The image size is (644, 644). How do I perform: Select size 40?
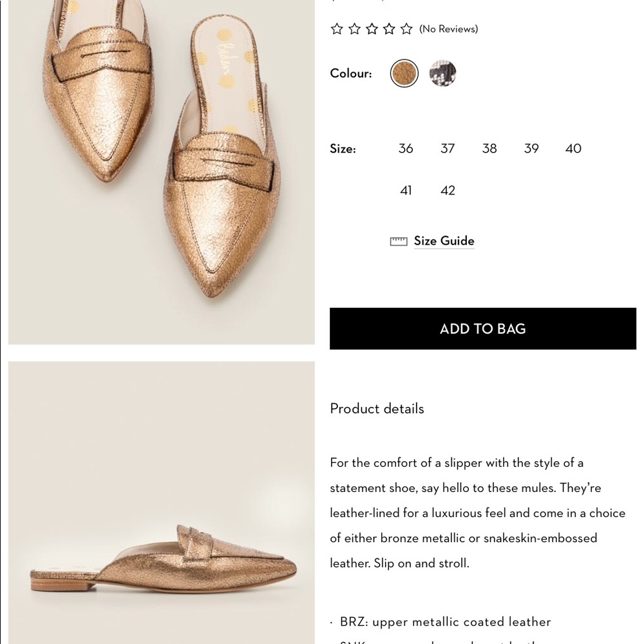(x=573, y=149)
